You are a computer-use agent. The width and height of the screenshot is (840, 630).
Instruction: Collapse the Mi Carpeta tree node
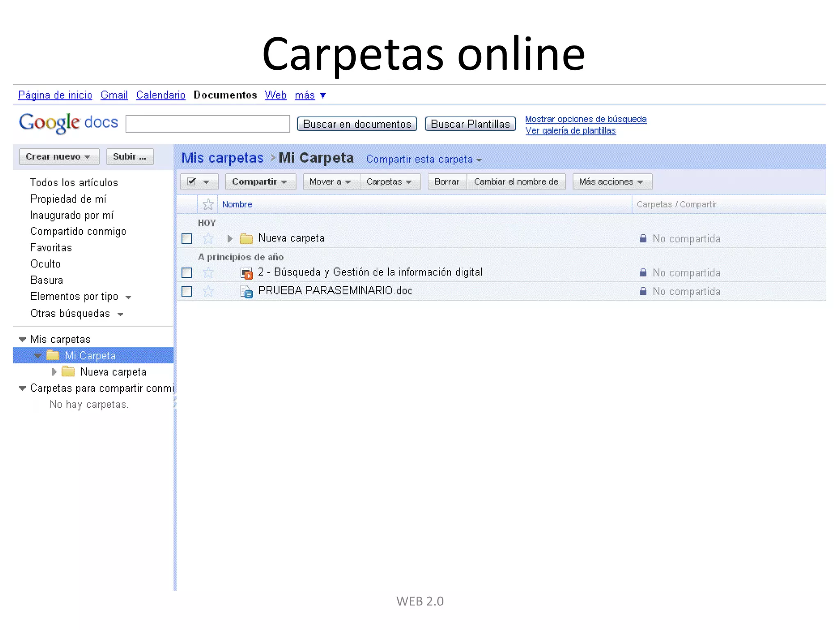point(38,356)
